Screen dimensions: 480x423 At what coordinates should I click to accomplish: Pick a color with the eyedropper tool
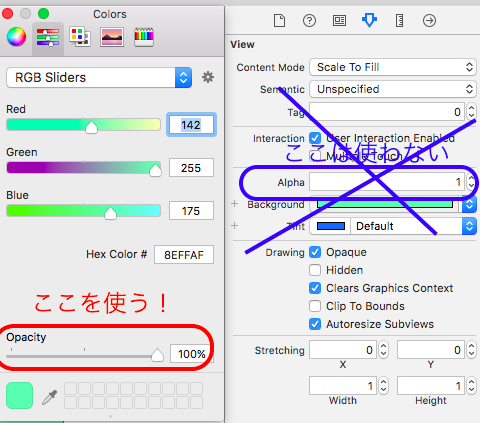tap(50, 397)
